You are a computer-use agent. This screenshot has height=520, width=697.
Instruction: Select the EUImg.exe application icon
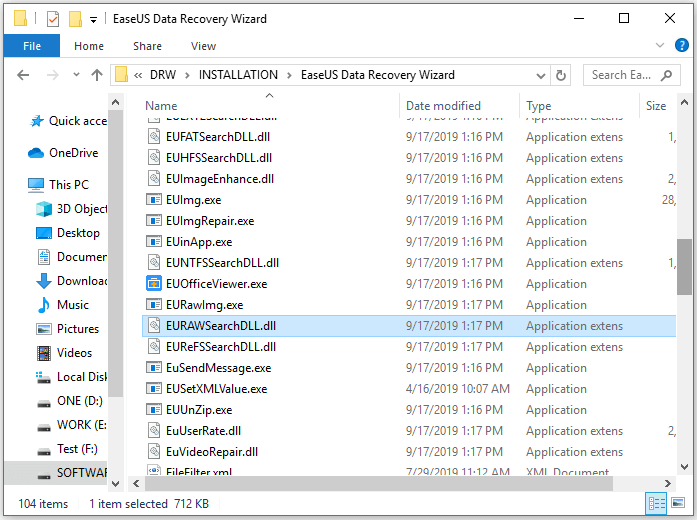point(153,200)
